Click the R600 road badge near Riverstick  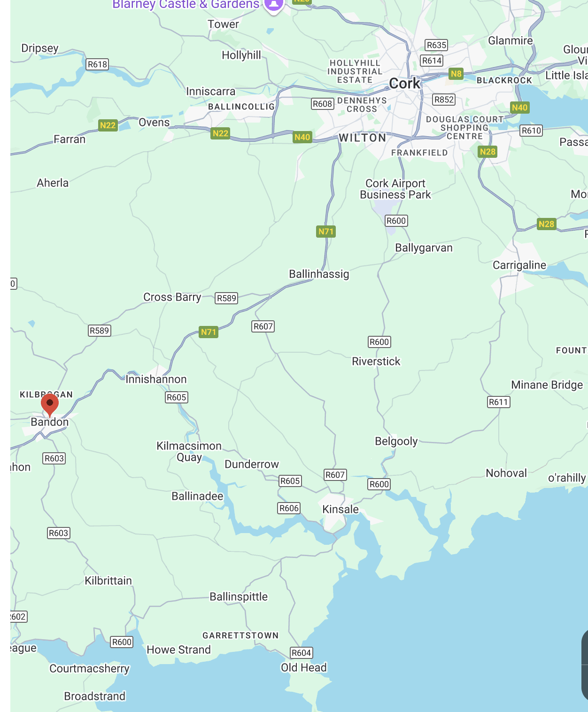pos(379,342)
